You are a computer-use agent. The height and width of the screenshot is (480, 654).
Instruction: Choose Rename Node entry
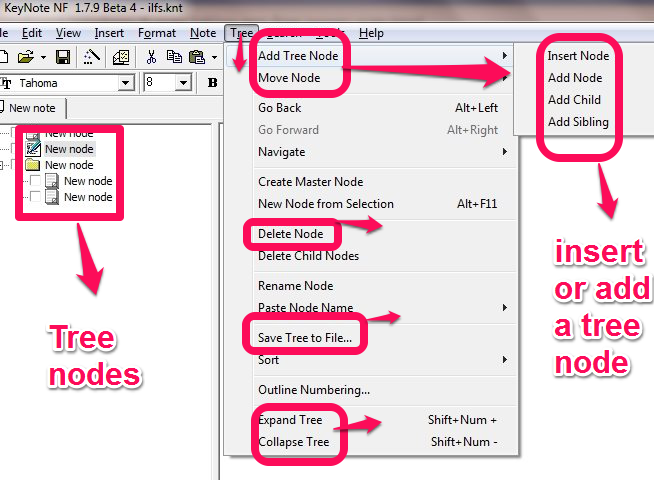[371, 286]
